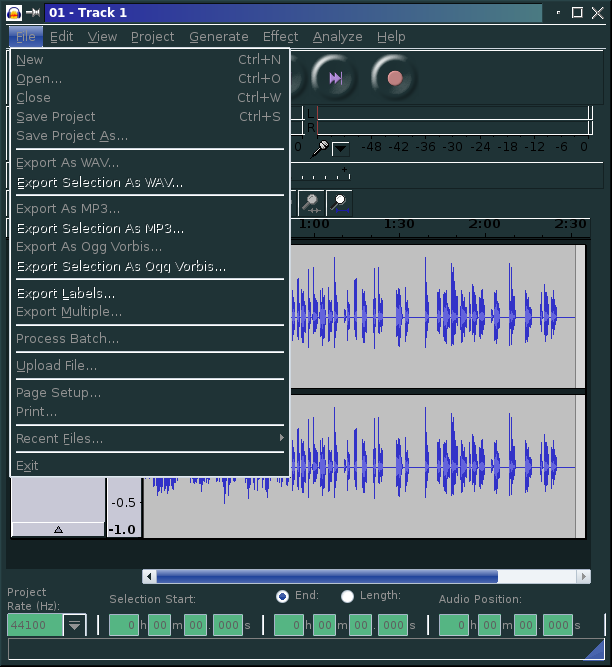Collapse the track using the triangle button
The image size is (612, 667).
[x=57, y=529]
